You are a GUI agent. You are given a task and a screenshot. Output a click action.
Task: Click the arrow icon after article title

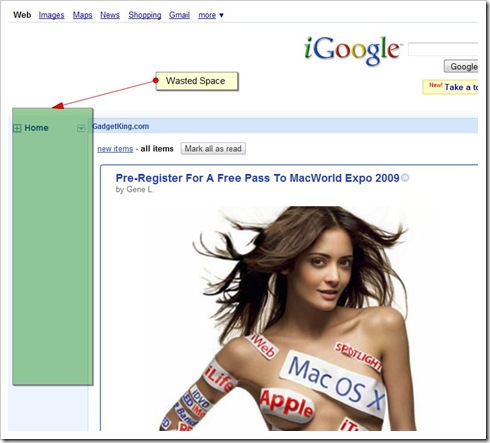(x=405, y=178)
